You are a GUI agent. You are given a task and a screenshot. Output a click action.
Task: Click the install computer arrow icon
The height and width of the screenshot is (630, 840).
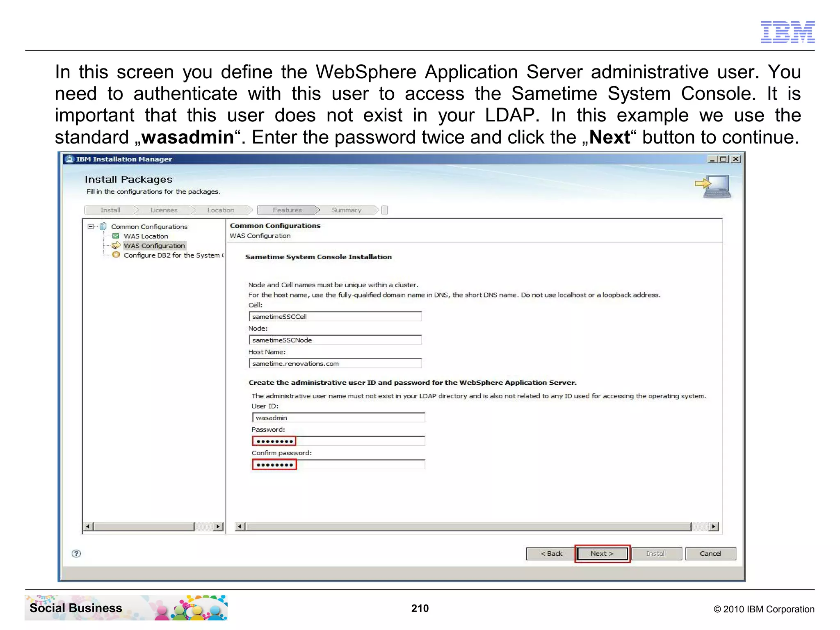tap(713, 186)
